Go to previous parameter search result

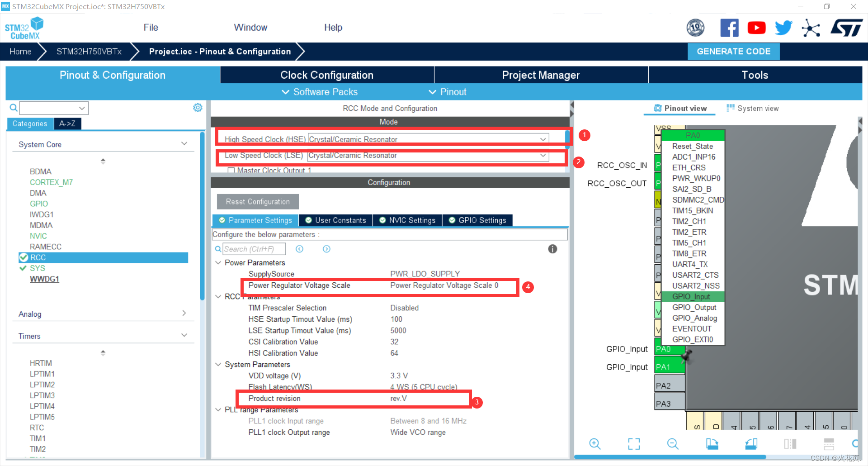299,249
